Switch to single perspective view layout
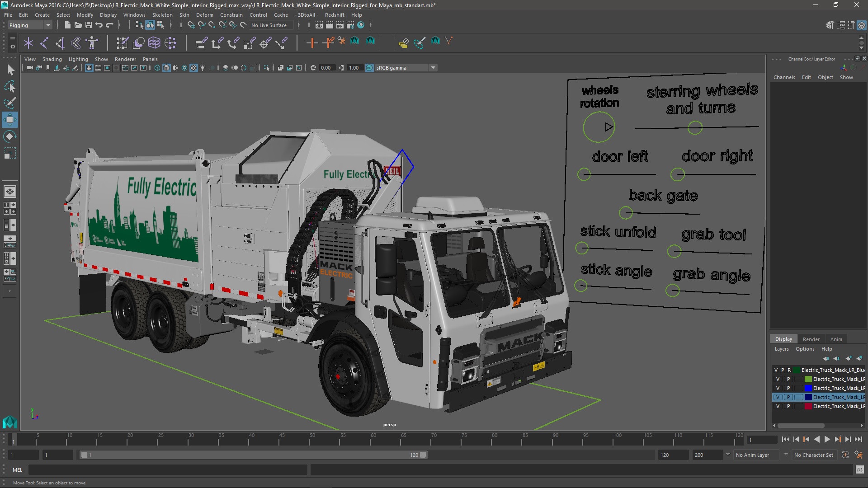Viewport: 868px width, 488px height. (x=10, y=192)
